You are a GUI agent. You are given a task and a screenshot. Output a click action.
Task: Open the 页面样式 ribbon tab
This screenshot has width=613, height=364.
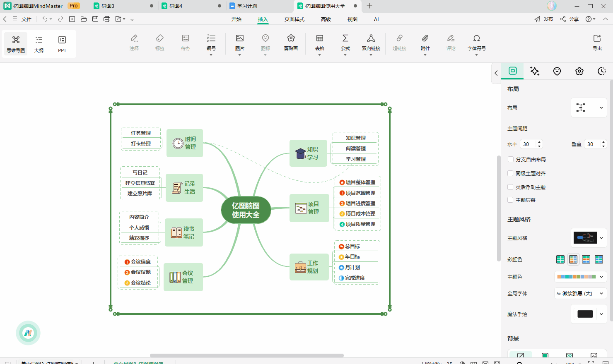click(294, 19)
